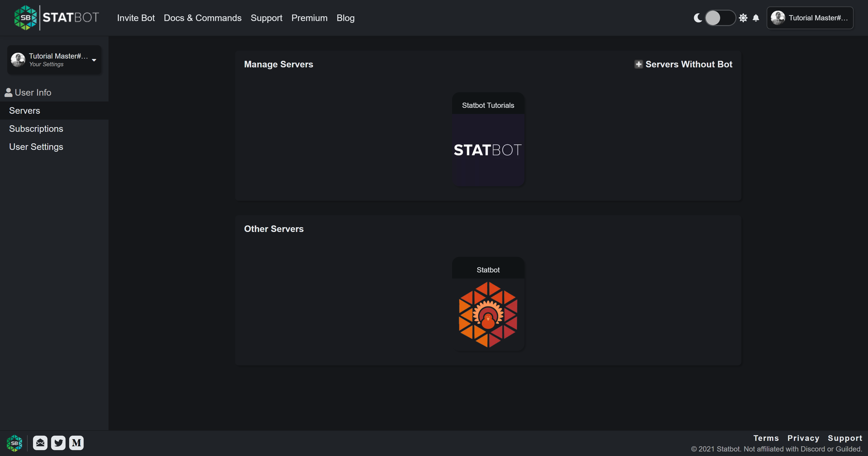Open the Tutorial Master account menu in header
This screenshot has height=456, width=868.
pos(810,18)
